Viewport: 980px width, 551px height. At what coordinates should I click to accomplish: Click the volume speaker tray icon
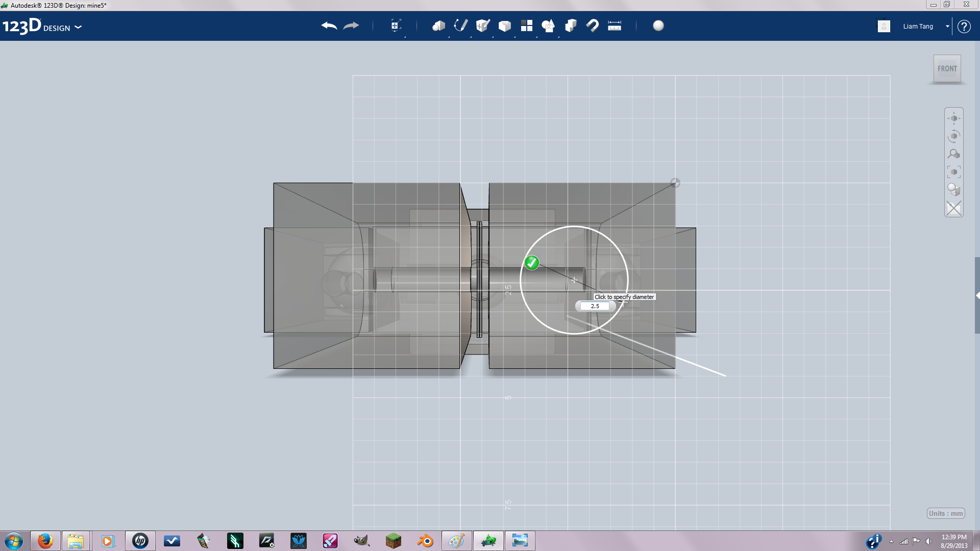[928, 541]
